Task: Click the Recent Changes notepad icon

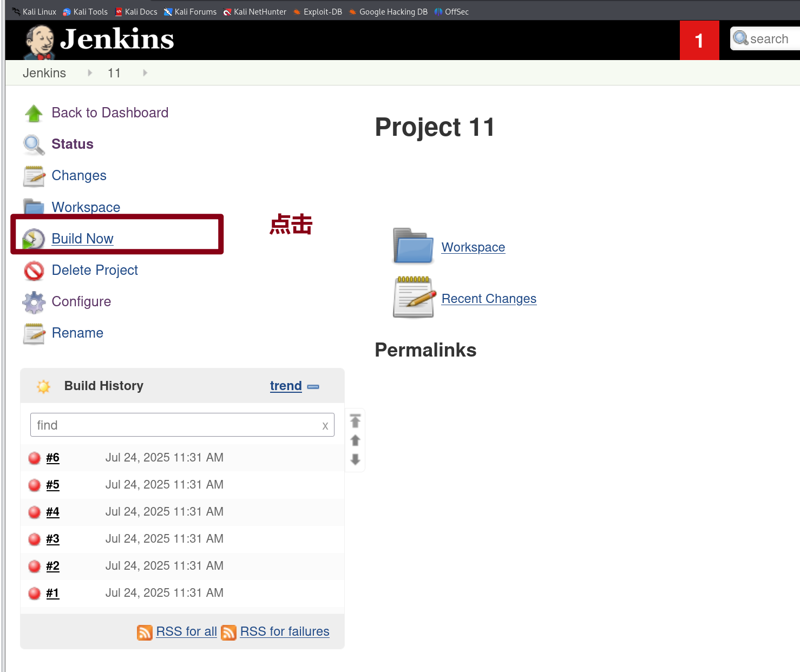Action: coord(414,297)
